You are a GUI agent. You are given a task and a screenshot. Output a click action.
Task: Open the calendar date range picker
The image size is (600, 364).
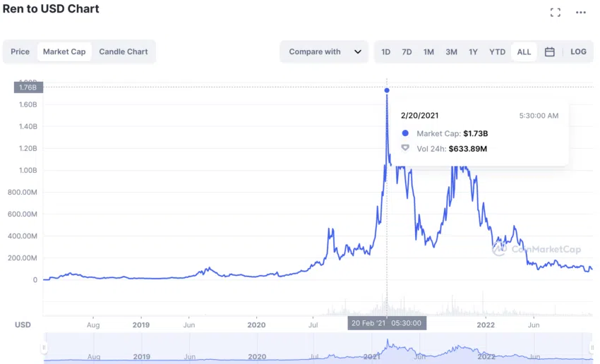[x=550, y=51]
